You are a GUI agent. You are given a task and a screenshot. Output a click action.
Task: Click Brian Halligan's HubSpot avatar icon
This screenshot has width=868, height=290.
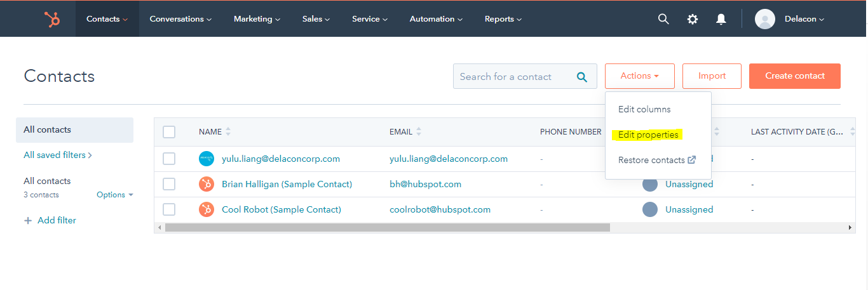(207, 184)
